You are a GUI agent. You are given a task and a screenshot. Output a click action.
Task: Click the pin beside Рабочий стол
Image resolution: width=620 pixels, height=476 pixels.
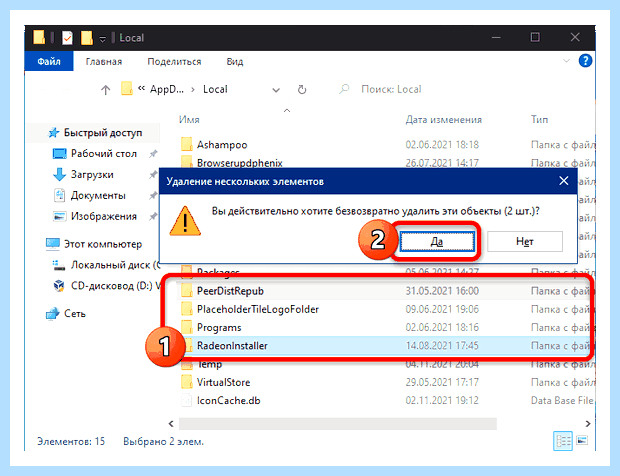(x=153, y=153)
